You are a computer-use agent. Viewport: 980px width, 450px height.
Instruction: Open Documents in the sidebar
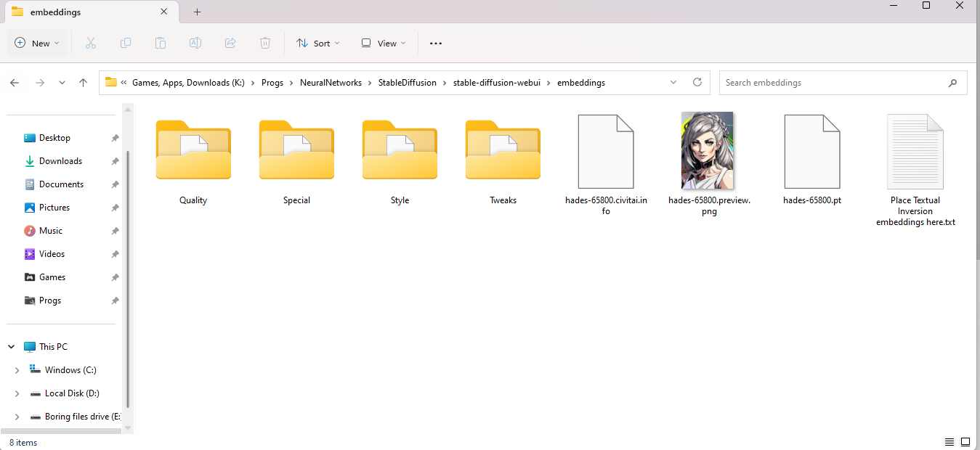(x=61, y=184)
